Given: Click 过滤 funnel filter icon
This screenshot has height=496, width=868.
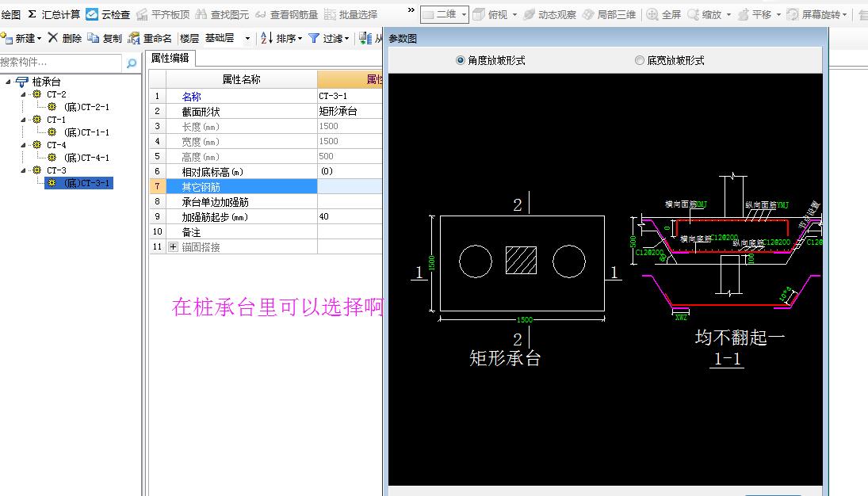Looking at the screenshot, I should 314,38.
